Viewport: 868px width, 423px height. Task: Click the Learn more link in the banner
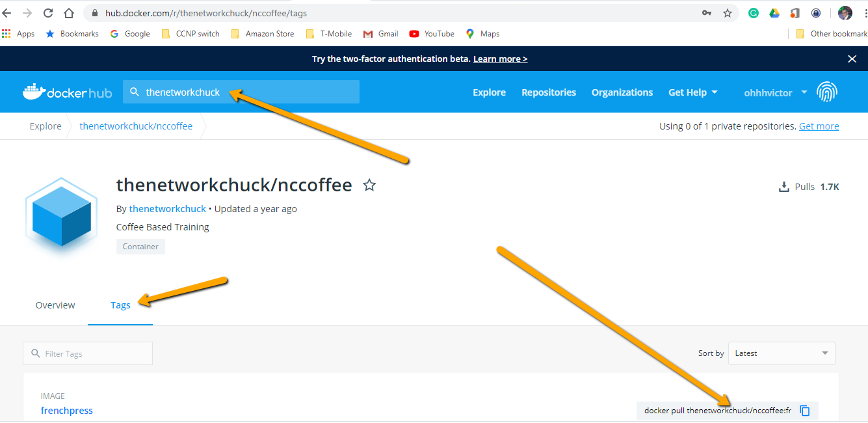[499, 59]
